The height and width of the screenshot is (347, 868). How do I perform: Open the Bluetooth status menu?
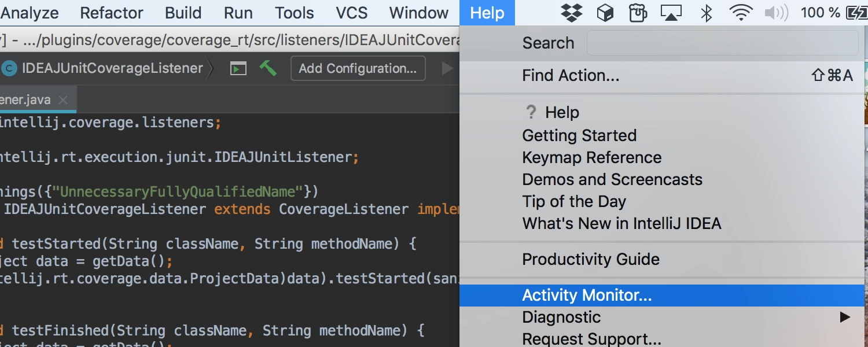(x=707, y=13)
